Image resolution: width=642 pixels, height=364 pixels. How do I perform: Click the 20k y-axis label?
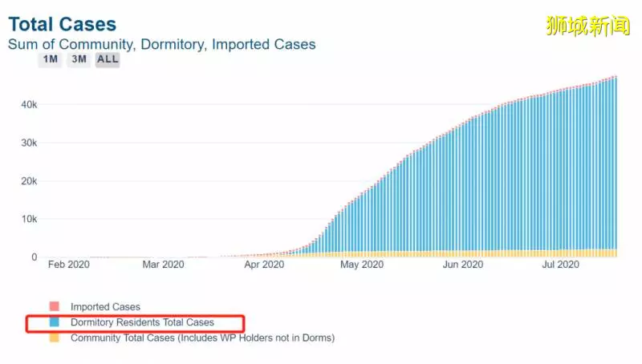pyautogui.click(x=29, y=180)
